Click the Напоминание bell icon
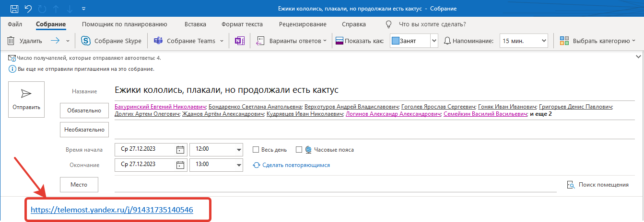This screenshot has height=222, width=644. (447, 41)
